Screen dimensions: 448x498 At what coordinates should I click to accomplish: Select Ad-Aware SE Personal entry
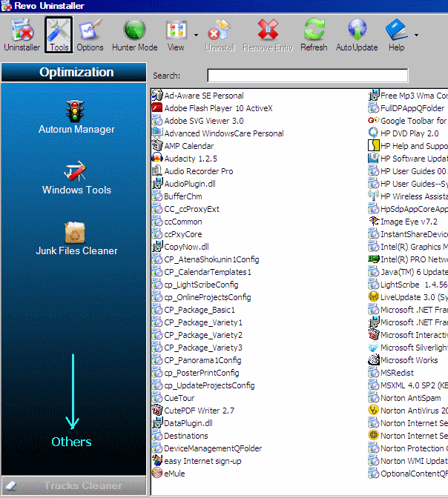click(198, 96)
